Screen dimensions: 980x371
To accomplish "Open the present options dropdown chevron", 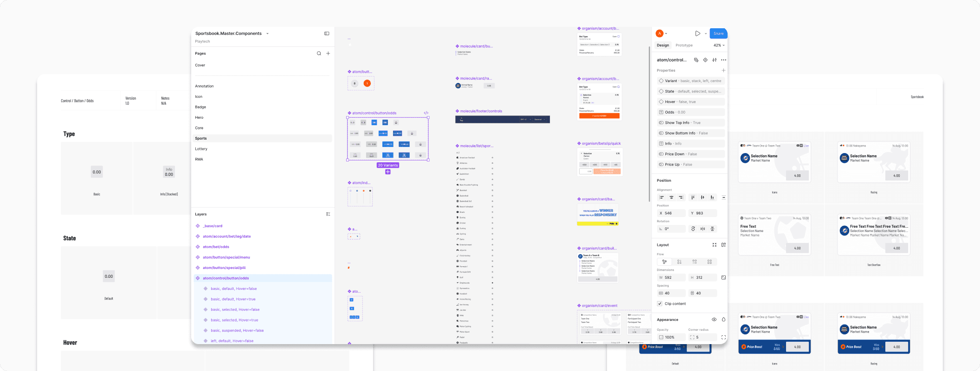I will pos(706,33).
